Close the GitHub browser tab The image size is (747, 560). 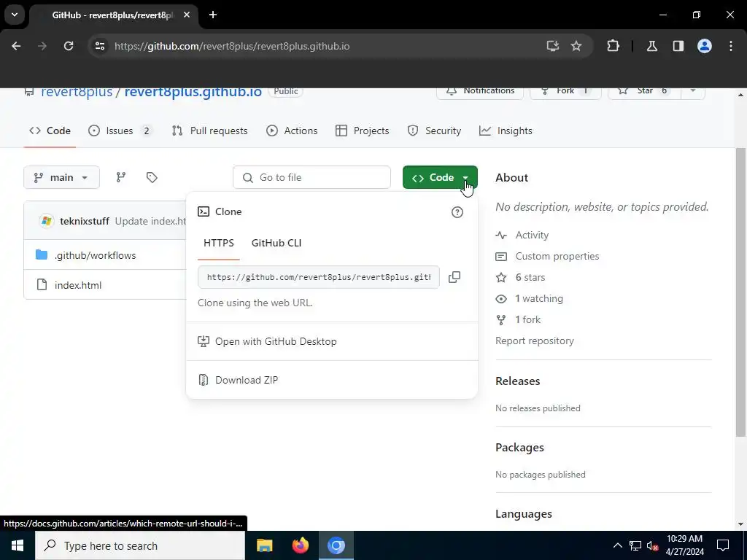pos(187,15)
